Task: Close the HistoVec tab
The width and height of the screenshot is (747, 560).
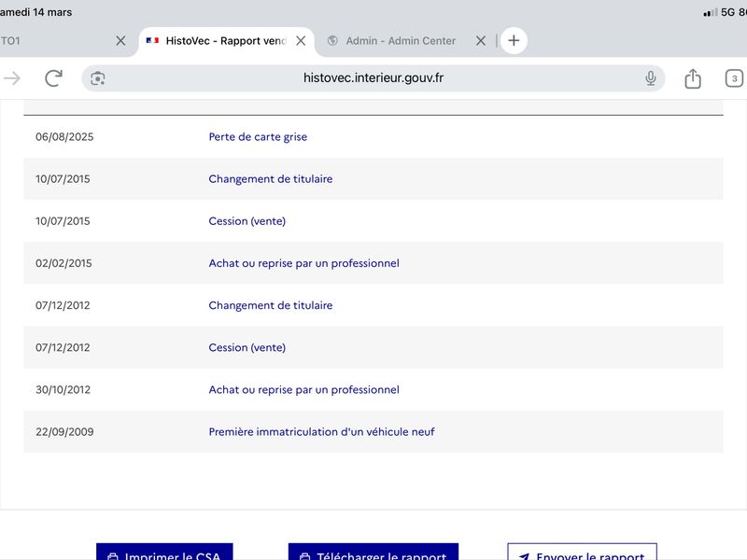Action: (301, 41)
